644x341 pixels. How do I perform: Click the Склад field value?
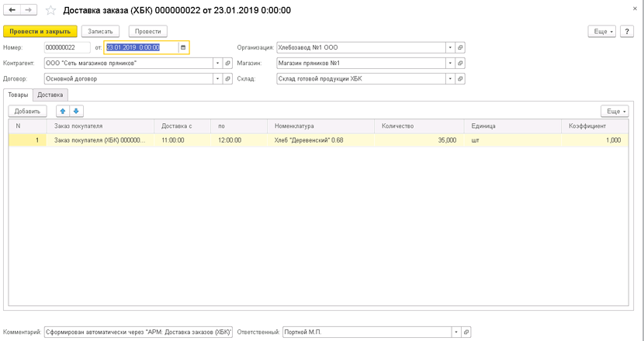362,79
